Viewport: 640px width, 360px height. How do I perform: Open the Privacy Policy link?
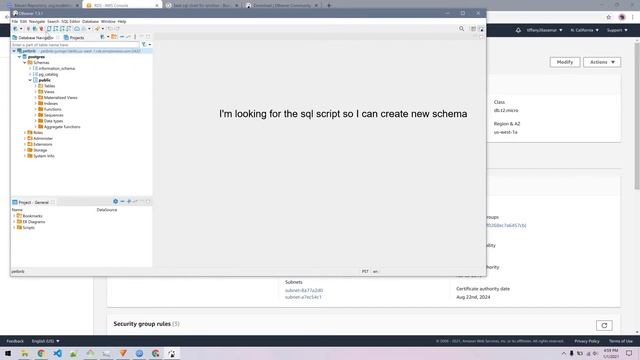[587, 341]
